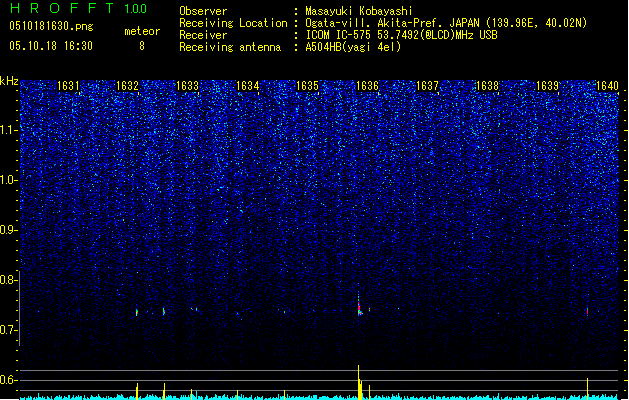Click the tallest yellow power spike at 1636
The image size is (629, 400).
pos(359,382)
